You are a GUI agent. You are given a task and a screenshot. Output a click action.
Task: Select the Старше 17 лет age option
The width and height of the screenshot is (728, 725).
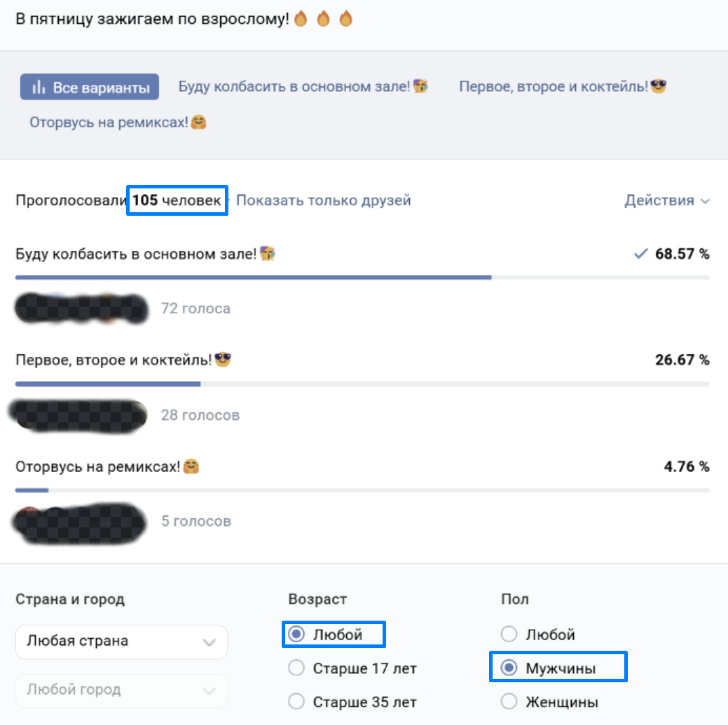(297, 668)
